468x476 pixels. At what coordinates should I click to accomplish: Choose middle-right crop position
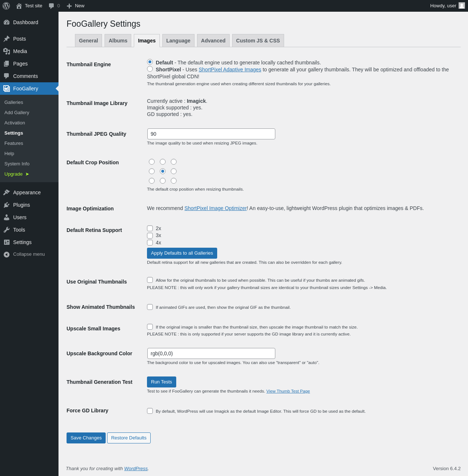point(174,171)
